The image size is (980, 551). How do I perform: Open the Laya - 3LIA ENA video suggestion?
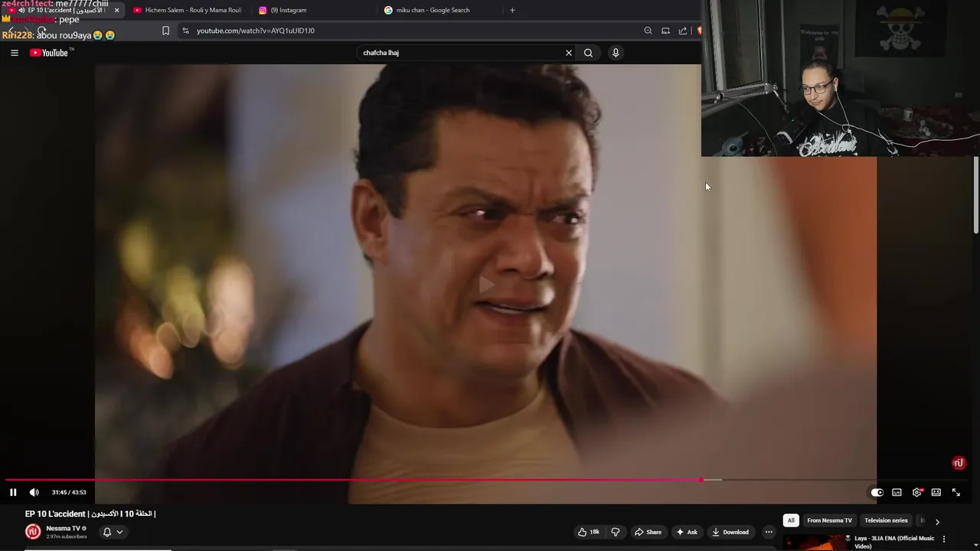(x=894, y=542)
